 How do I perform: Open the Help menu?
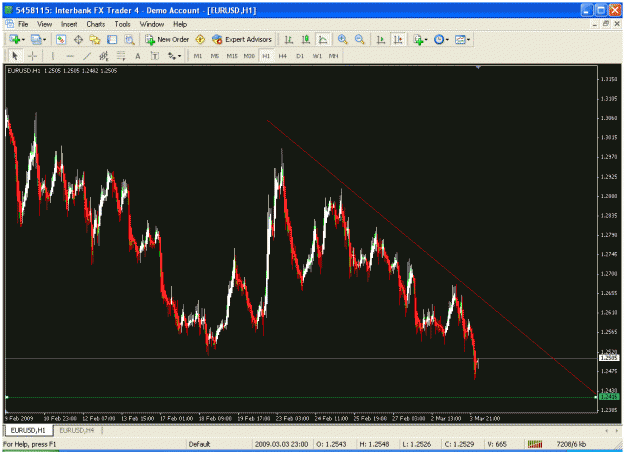[x=180, y=24]
